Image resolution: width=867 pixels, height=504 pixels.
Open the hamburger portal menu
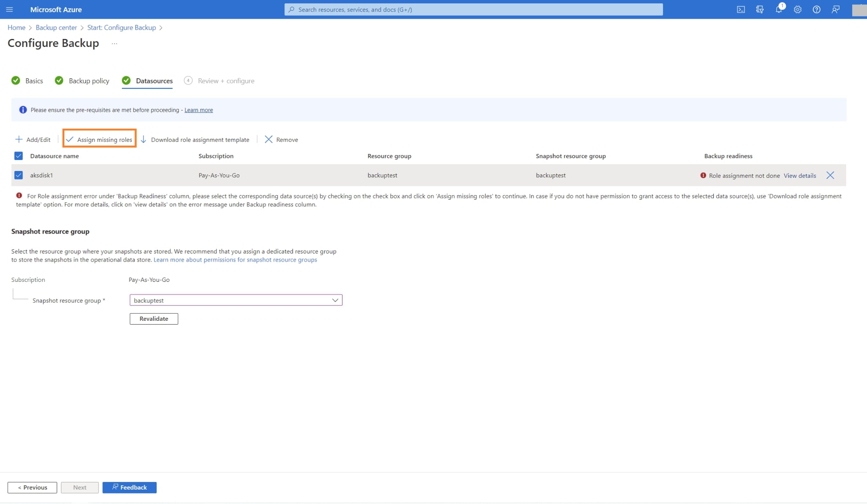coord(9,9)
